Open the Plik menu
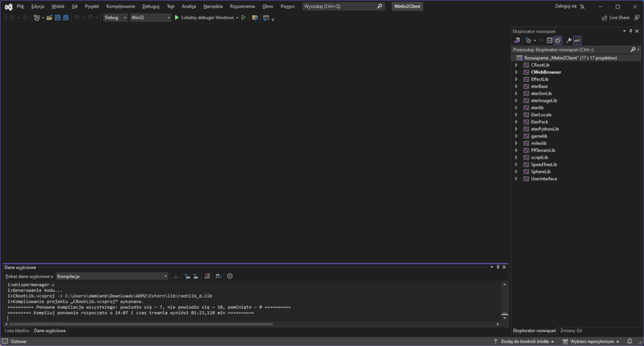This screenshot has width=644, height=346. [x=21, y=6]
